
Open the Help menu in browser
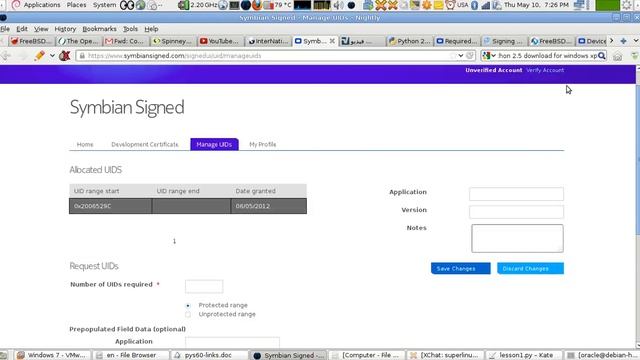click(151, 29)
